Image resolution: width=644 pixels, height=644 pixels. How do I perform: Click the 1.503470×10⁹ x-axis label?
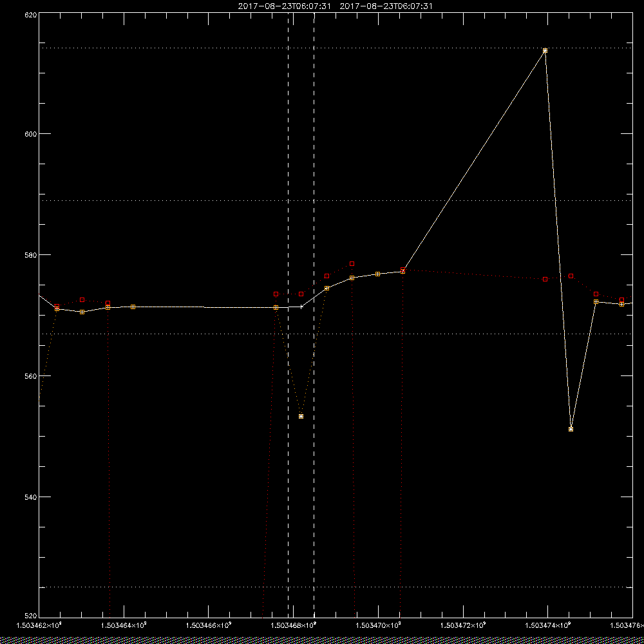pos(378,625)
